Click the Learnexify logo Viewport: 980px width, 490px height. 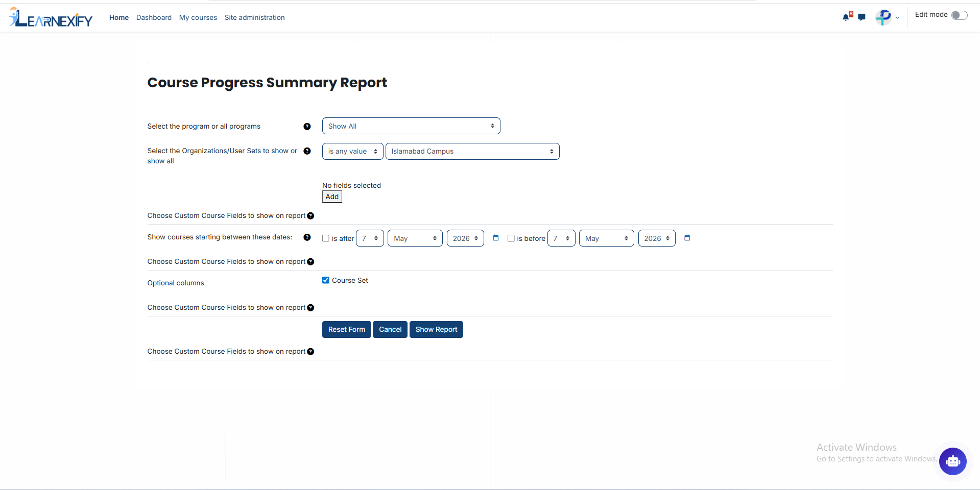pyautogui.click(x=51, y=17)
